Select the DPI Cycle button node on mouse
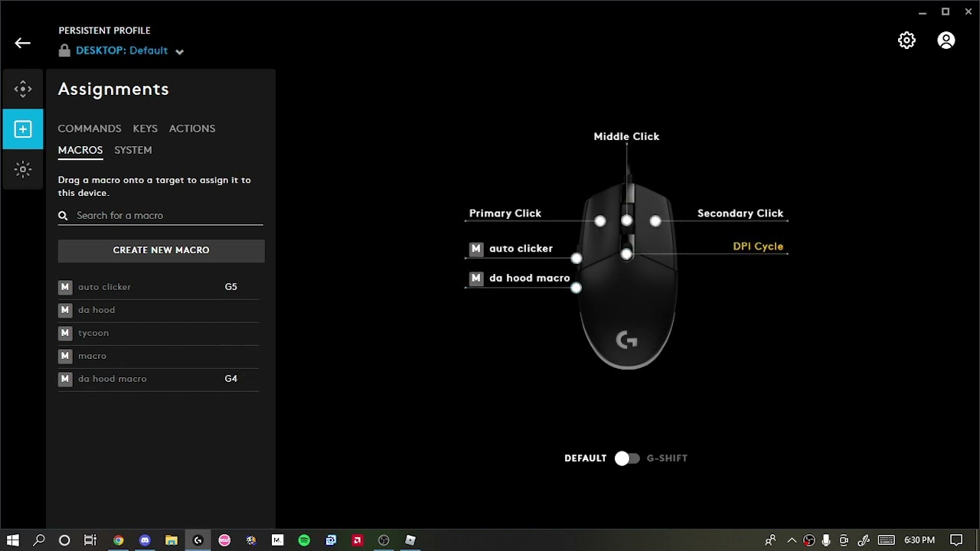Screen dimensions: 980x551 click(x=627, y=254)
